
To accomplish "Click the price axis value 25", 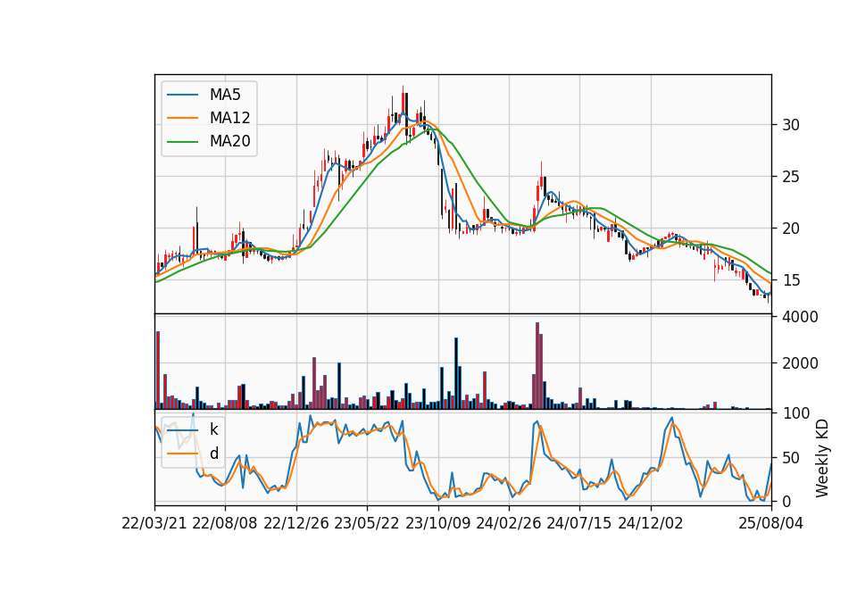I will click(790, 177).
